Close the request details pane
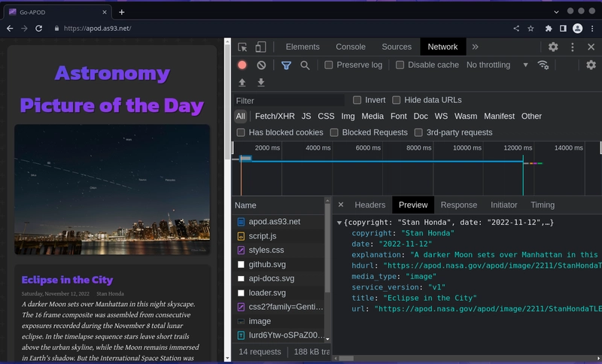Image resolution: width=602 pixels, height=364 pixels. [x=341, y=205]
